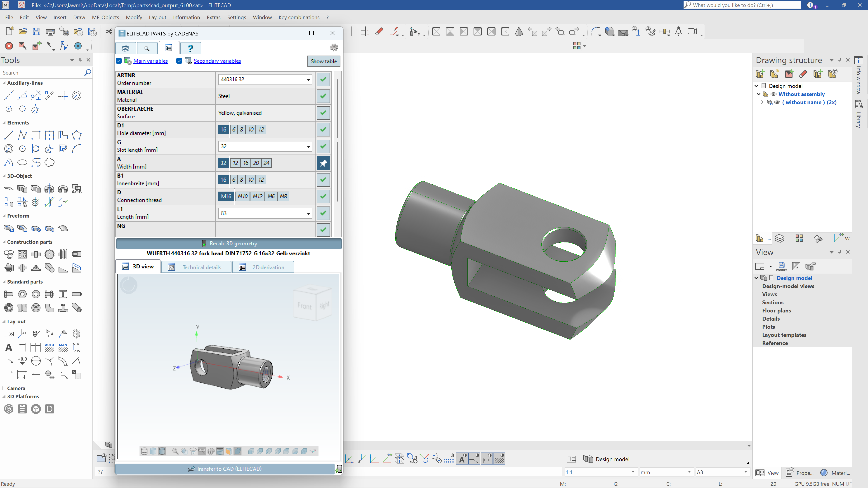
Task: Uncheck the Secondary variables checkbox
Action: point(179,61)
